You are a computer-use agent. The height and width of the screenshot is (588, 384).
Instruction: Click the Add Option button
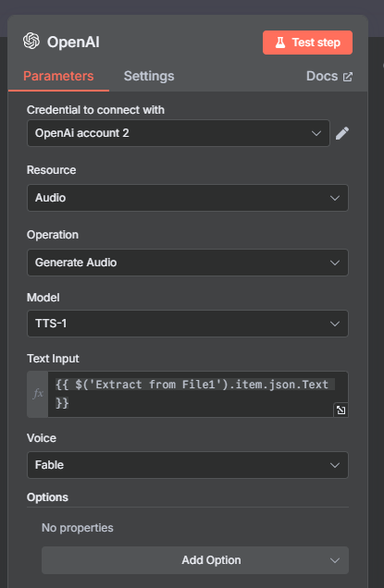click(x=195, y=560)
